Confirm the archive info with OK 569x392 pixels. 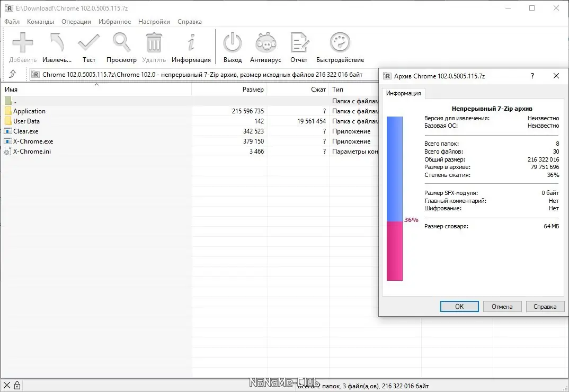click(x=459, y=306)
